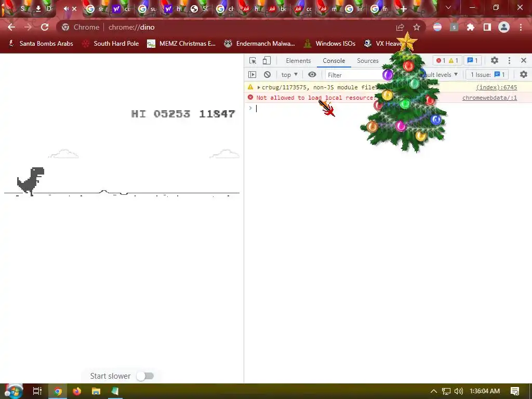Focus the console Filter input field
This screenshot has width=532, height=399.
tap(354, 75)
